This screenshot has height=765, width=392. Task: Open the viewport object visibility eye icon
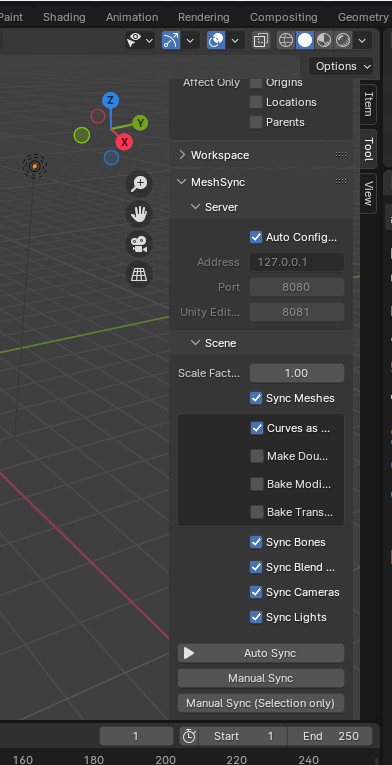(x=133, y=40)
